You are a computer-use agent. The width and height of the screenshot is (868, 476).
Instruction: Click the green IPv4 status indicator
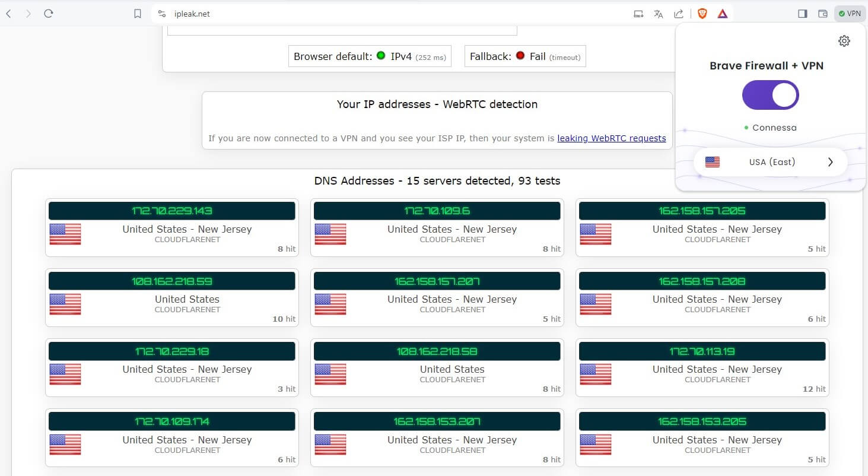click(x=381, y=56)
